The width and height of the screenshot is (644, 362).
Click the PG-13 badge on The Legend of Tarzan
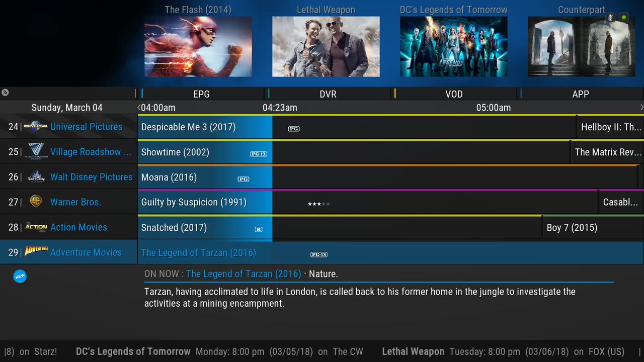319,254
